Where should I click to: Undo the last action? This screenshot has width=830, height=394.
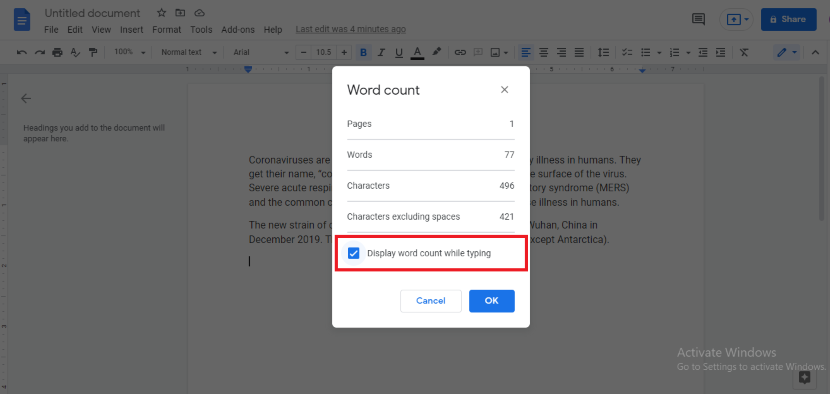(x=22, y=52)
